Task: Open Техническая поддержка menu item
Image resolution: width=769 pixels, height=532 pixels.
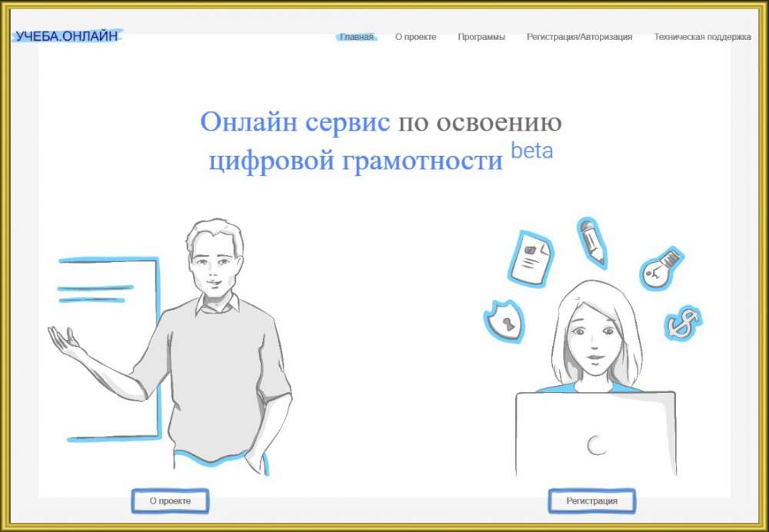Action: pos(702,37)
